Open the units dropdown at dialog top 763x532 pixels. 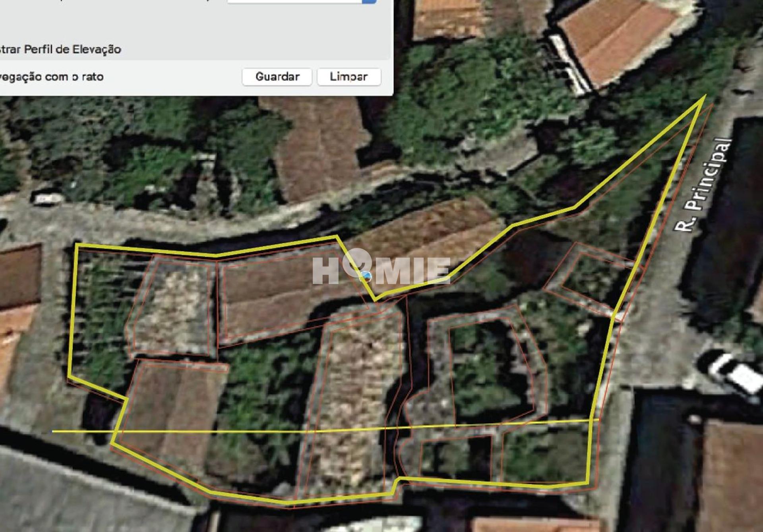[x=369, y=1]
